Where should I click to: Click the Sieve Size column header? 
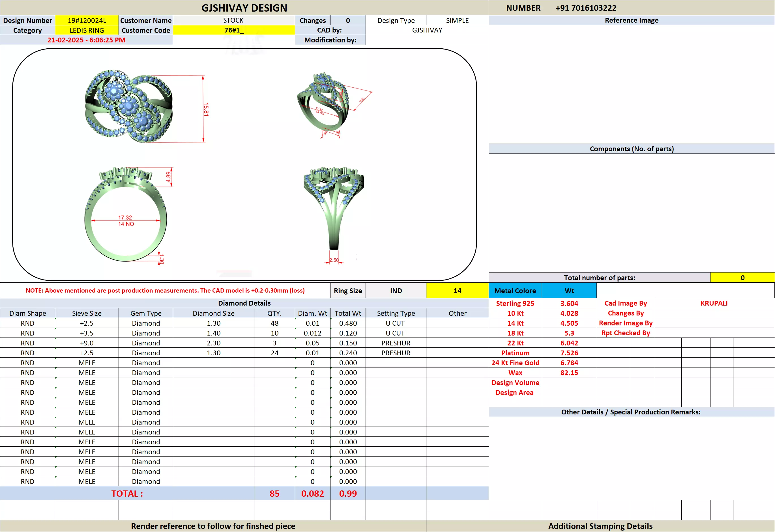[x=87, y=313]
